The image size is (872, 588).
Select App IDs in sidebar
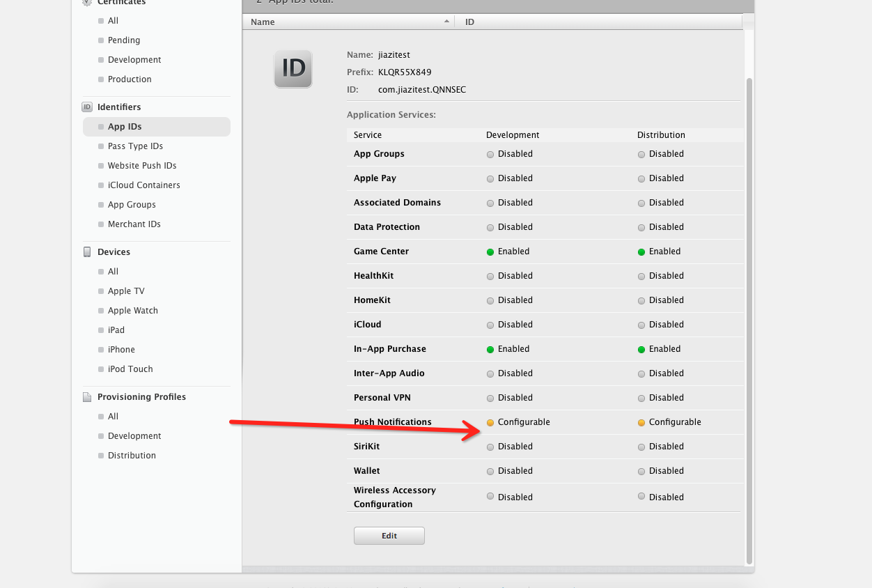(157, 127)
